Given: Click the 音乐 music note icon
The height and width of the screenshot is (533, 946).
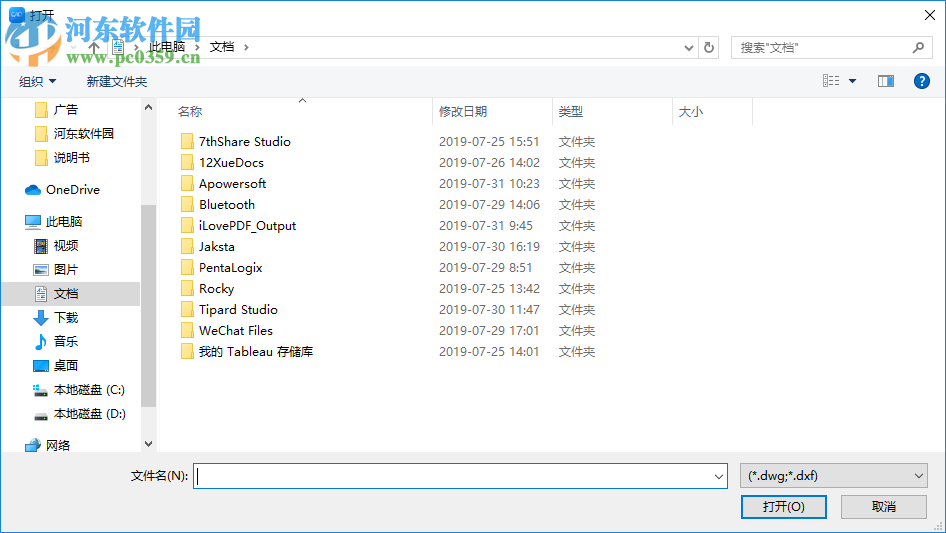Looking at the screenshot, I should (40, 342).
